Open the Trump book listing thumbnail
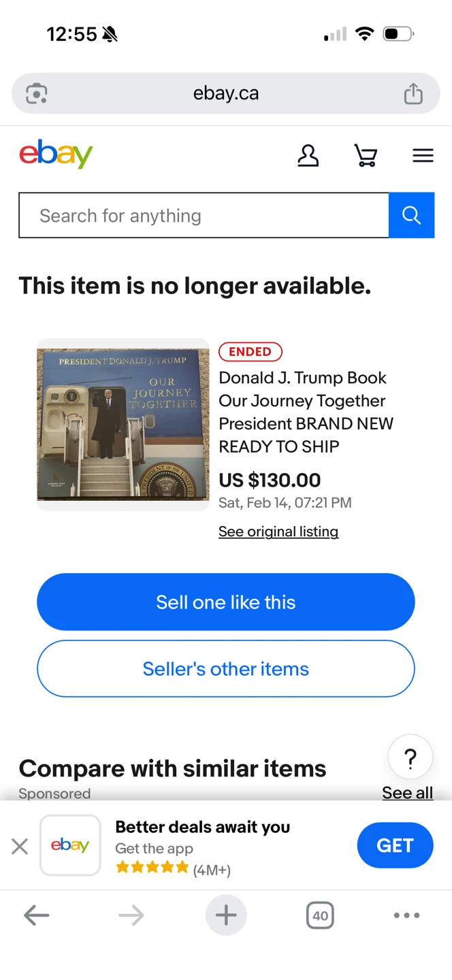The height and width of the screenshot is (980, 452). 123,425
